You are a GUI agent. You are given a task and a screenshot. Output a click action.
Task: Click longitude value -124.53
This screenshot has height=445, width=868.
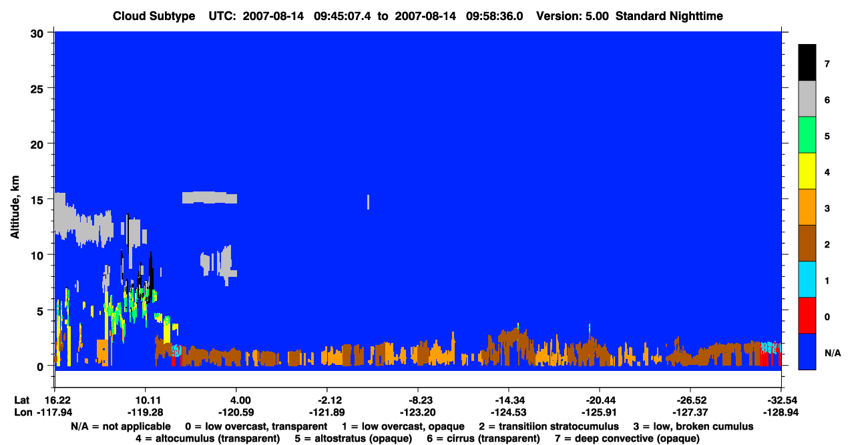point(509,412)
